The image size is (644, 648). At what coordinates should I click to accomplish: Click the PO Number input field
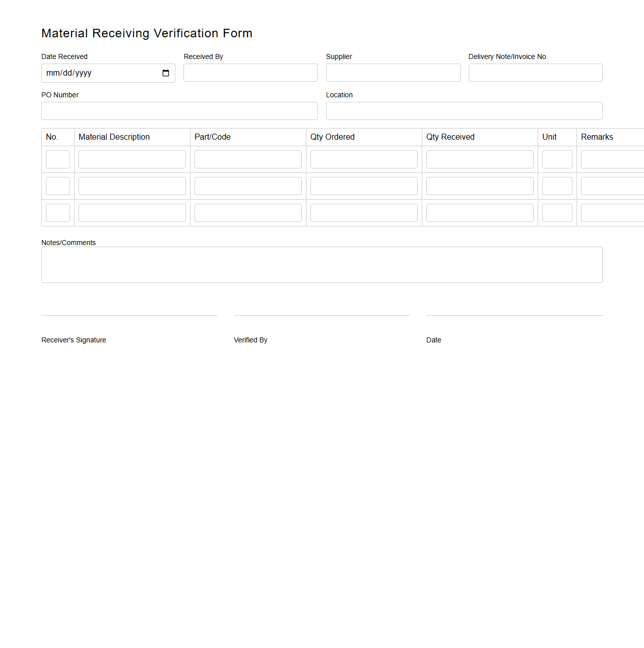point(179,111)
